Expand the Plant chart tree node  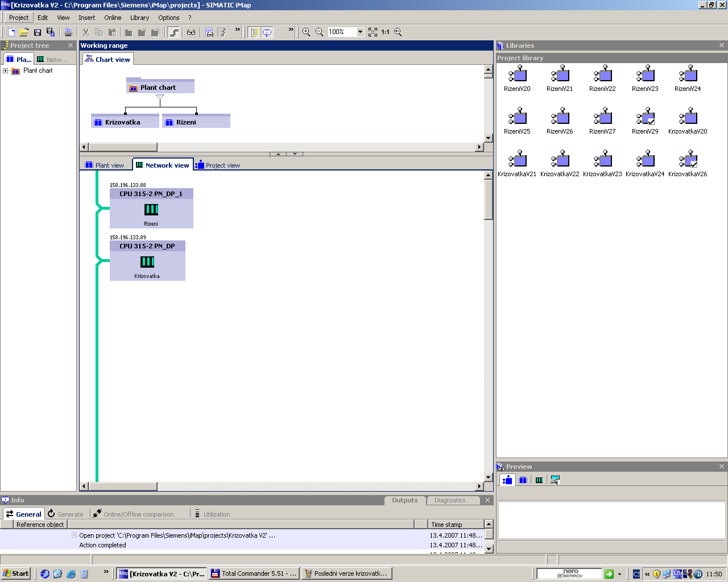click(6, 71)
